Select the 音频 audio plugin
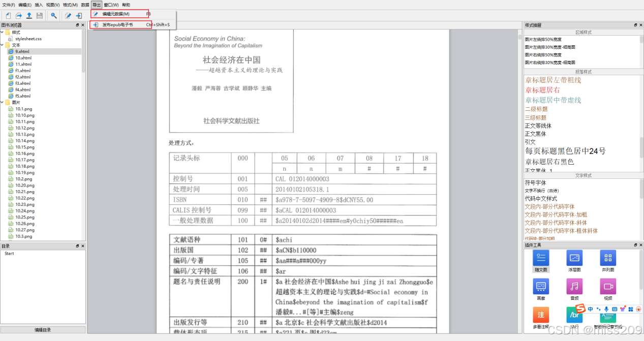Screen dimensions: 644x341 [574, 290]
